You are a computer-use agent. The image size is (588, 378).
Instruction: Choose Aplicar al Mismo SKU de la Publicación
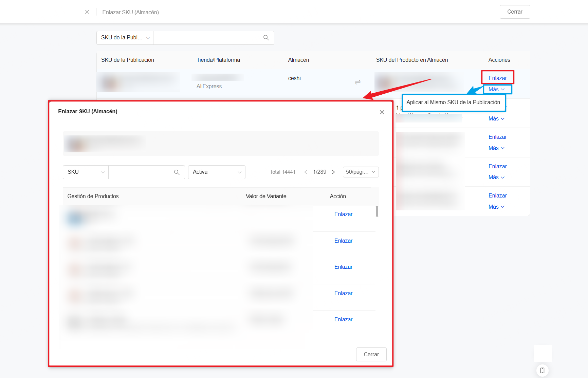[453, 102]
